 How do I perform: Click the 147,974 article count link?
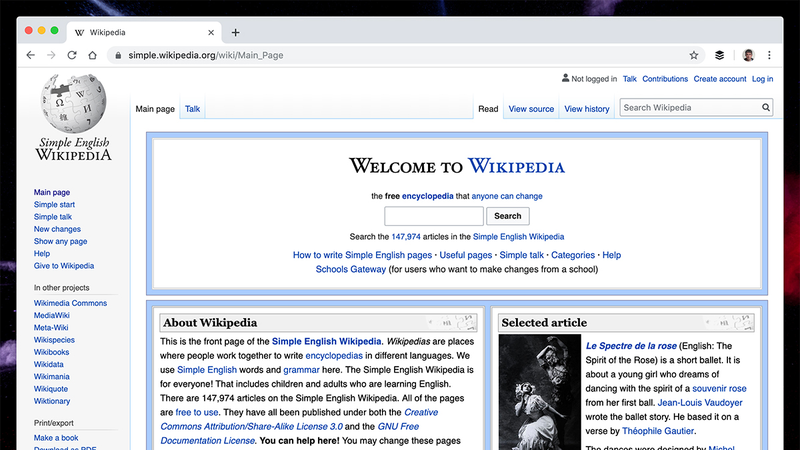pos(406,237)
